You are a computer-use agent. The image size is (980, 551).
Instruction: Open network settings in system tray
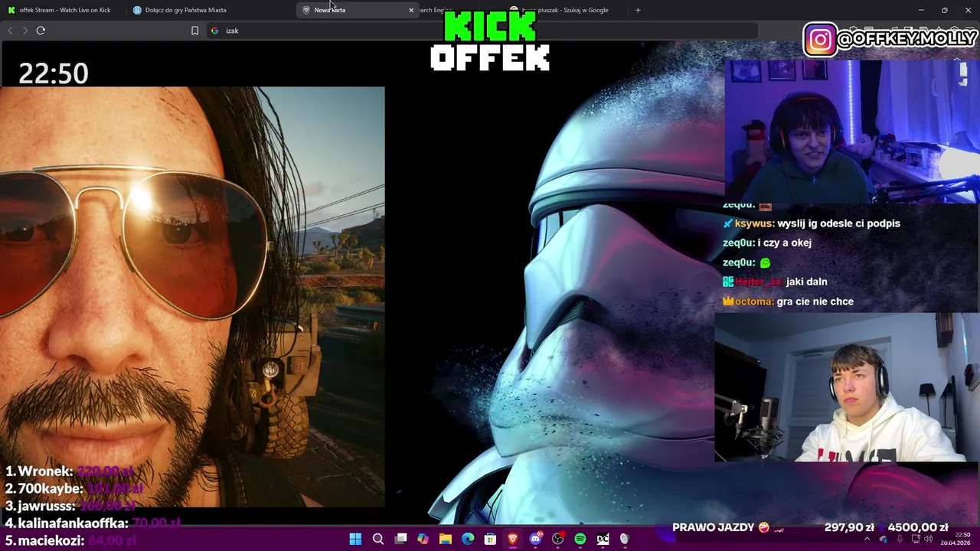pos(916,540)
